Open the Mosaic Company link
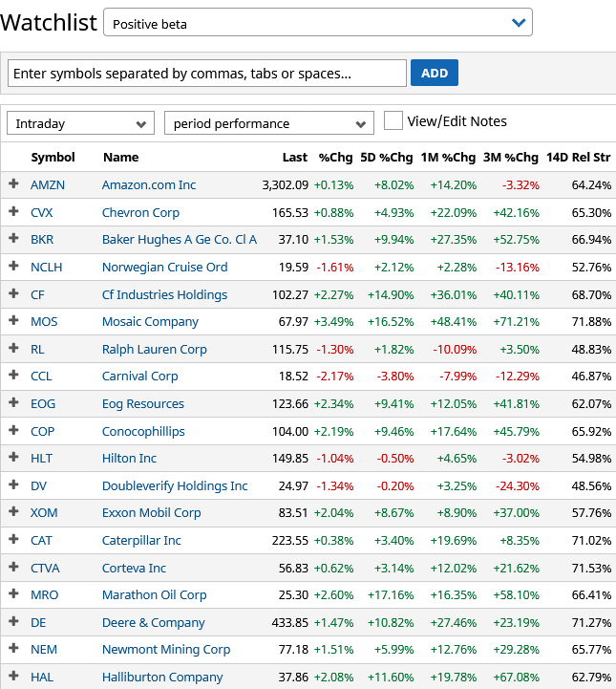This screenshot has width=616, height=689. pyautogui.click(x=150, y=322)
